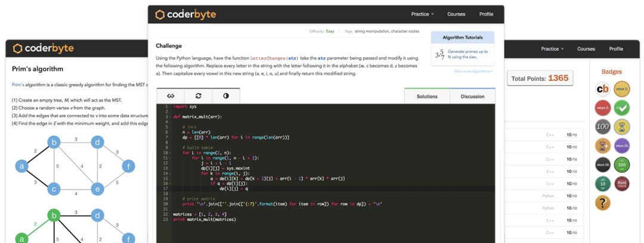Select the 'cb' badge icon
The height and width of the screenshot is (243, 644).
[603, 89]
